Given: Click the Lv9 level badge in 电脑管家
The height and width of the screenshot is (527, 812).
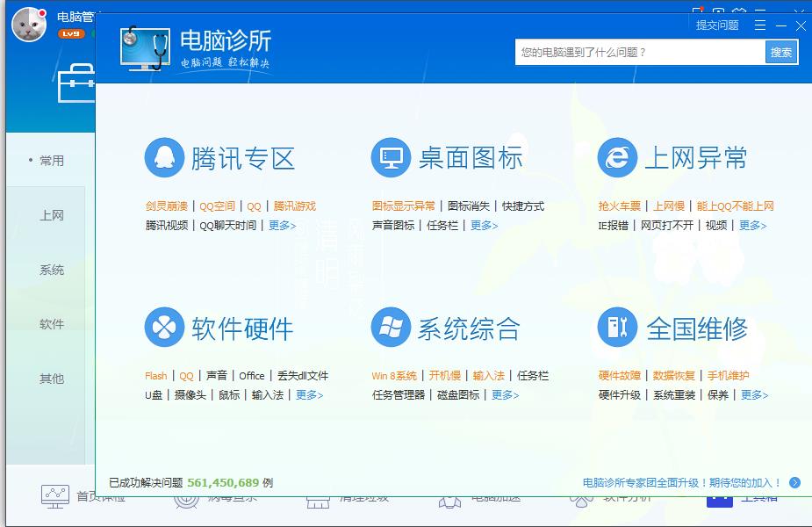Looking at the screenshot, I should [x=71, y=33].
